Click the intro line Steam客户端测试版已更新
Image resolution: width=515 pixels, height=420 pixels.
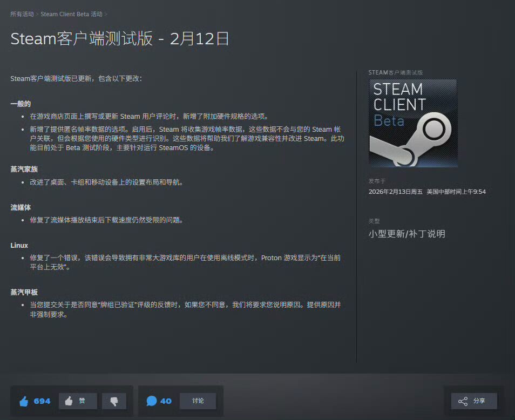pyautogui.click(x=76, y=78)
